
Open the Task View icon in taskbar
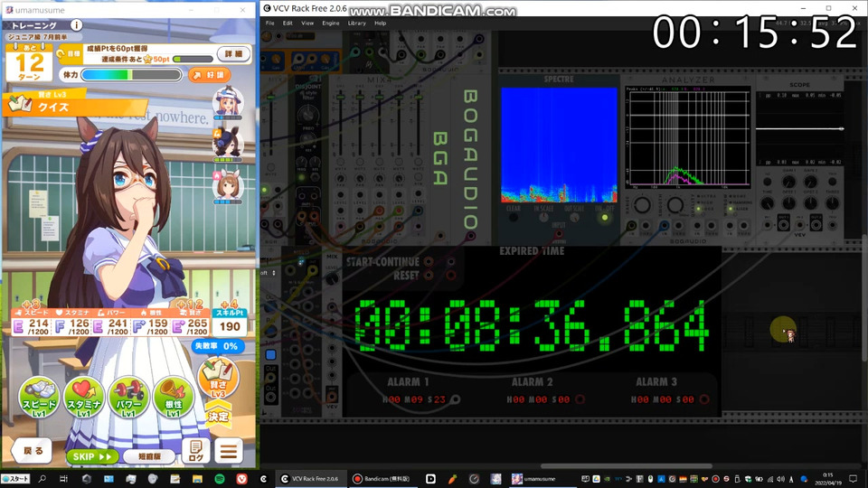63,479
